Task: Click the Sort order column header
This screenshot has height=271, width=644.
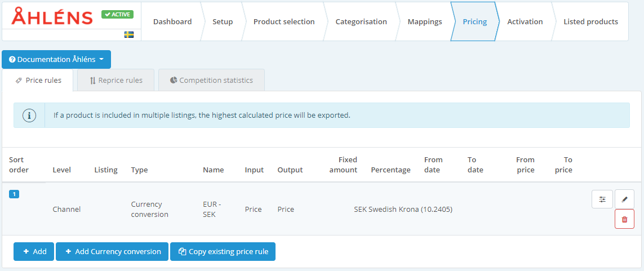Action: (x=19, y=165)
